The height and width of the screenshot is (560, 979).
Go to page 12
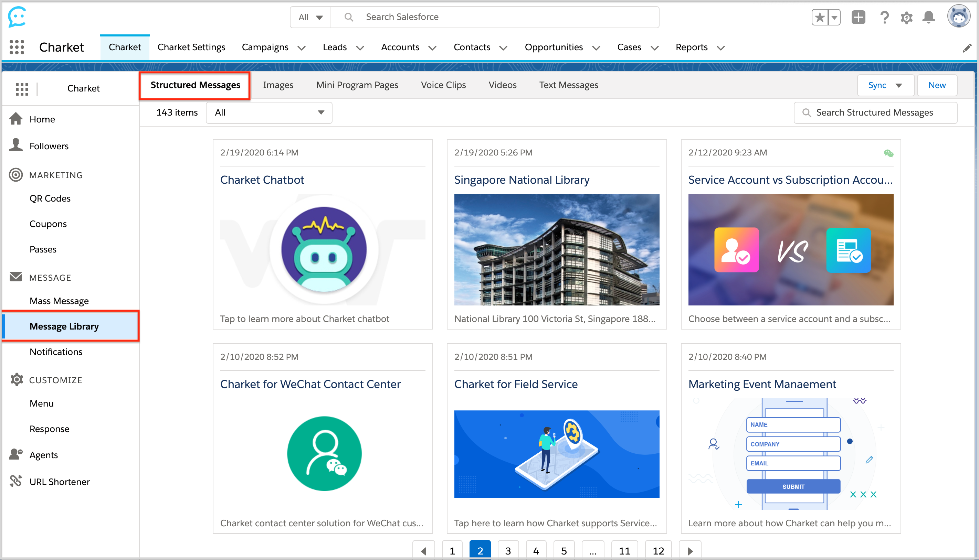[x=659, y=550]
